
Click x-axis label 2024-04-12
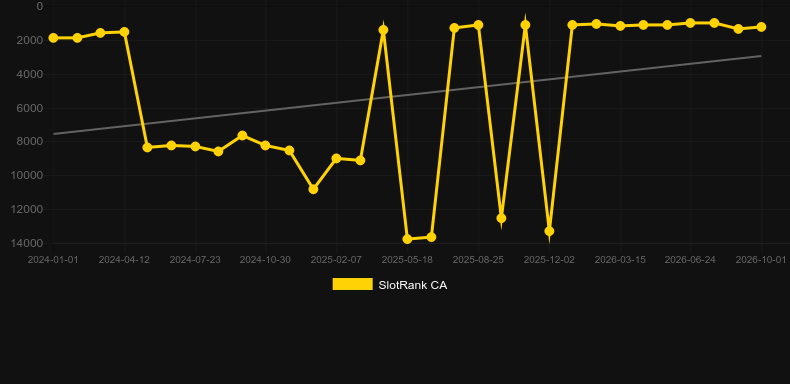click(124, 260)
